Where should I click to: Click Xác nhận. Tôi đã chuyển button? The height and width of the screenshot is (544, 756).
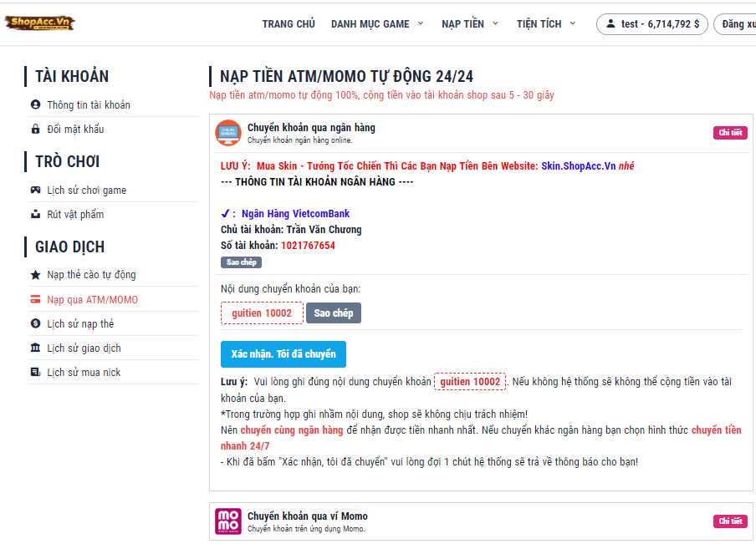[x=283, y=354]
